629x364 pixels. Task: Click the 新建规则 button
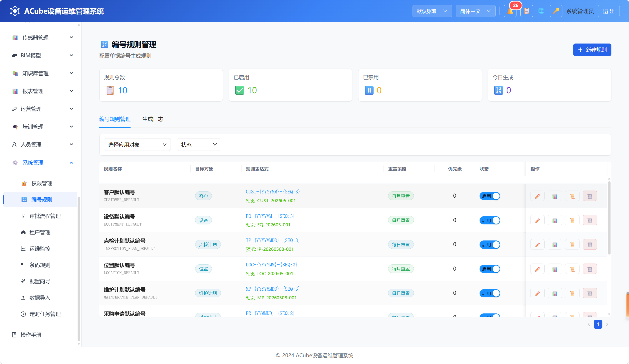pyautogui.click(x=592, y=50)
